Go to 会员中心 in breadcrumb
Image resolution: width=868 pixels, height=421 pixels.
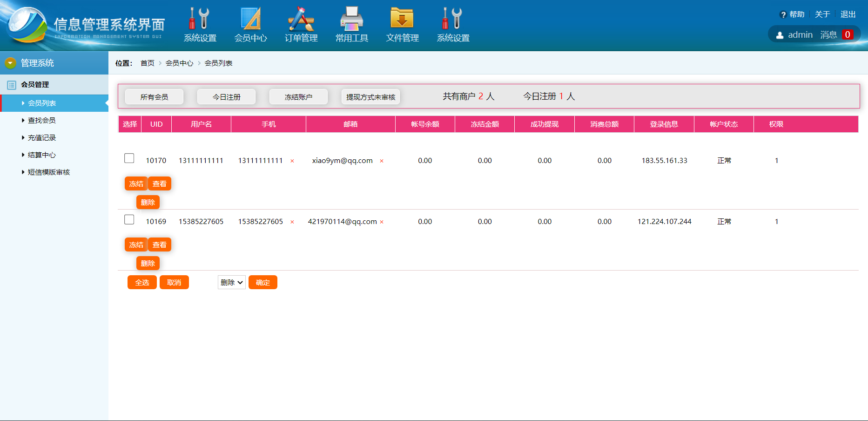point(179,63)
